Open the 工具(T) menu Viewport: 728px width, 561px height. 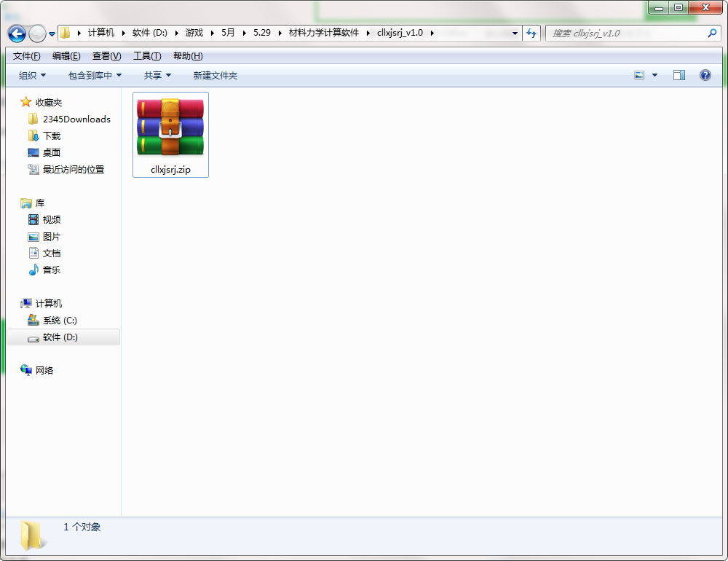147,56
